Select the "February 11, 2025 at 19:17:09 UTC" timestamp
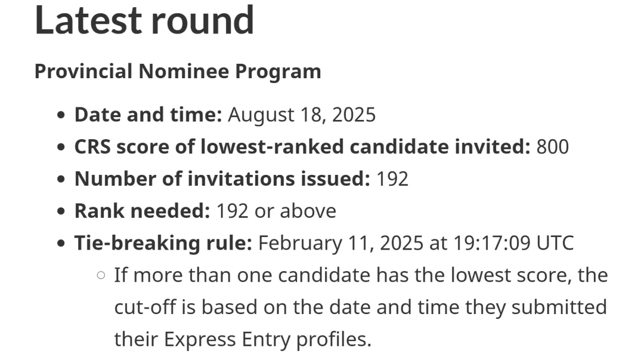 point(416,242)
